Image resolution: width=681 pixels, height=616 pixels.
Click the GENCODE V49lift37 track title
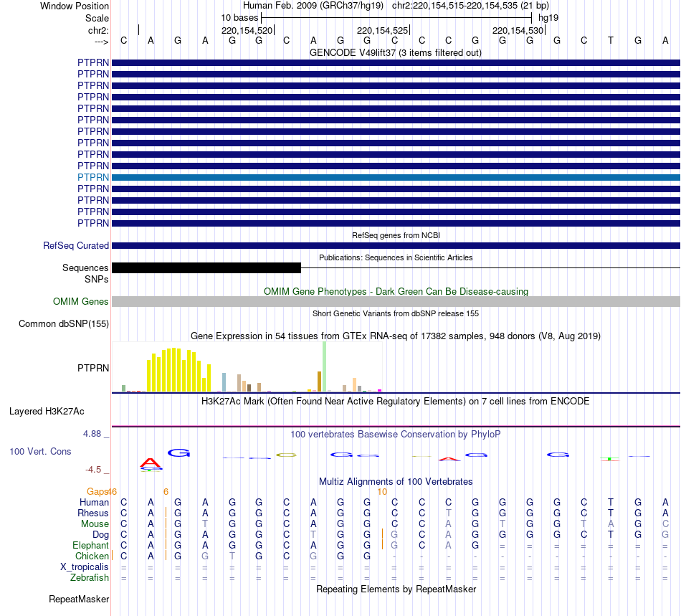click(396, 52)
